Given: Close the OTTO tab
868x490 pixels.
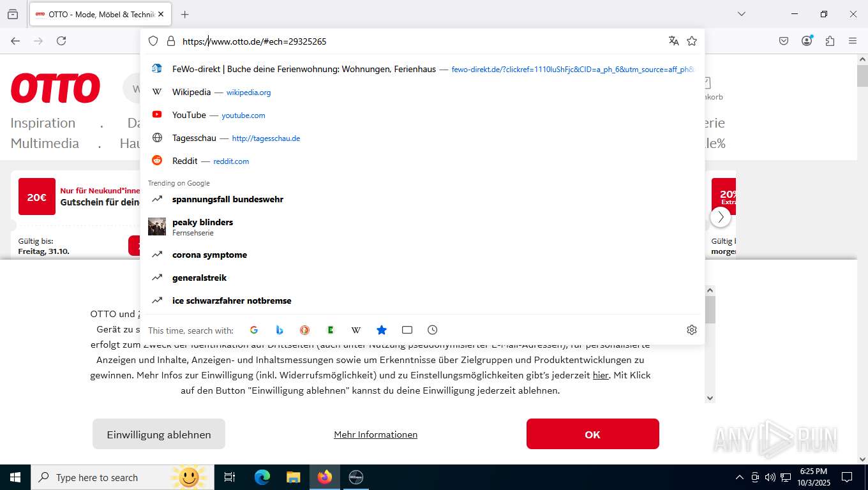Looking at the screenshot, I should click(x=161, y=14).
